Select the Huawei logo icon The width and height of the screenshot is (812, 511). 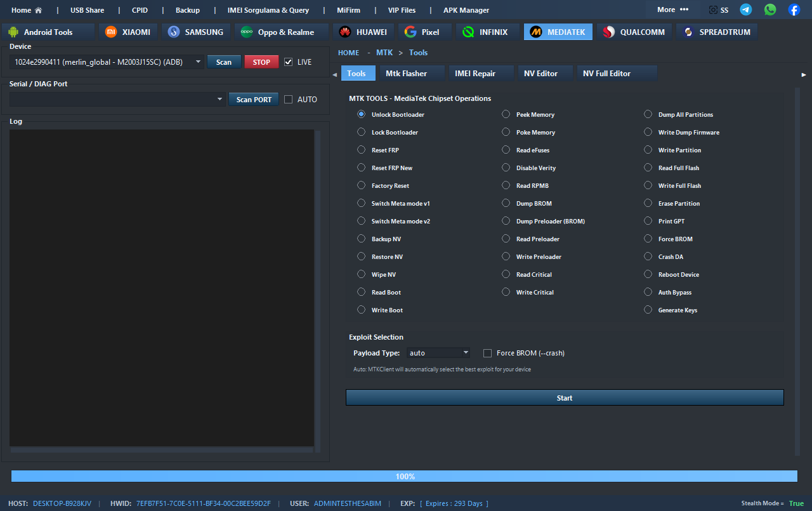pyautogui.click(x=345, y=32)
